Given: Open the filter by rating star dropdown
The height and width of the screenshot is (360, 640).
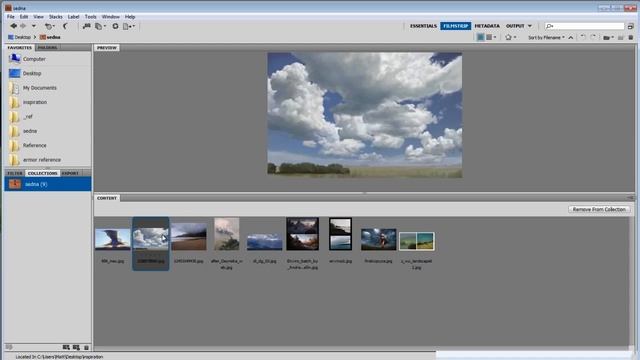Looking at the screenshot, I should (x=511, y=37).
